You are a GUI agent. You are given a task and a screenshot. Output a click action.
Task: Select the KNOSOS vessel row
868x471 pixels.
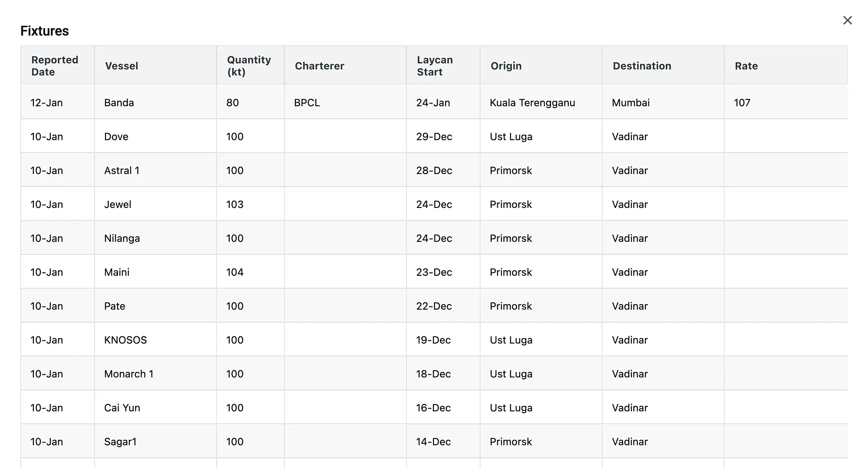(125, 339)
